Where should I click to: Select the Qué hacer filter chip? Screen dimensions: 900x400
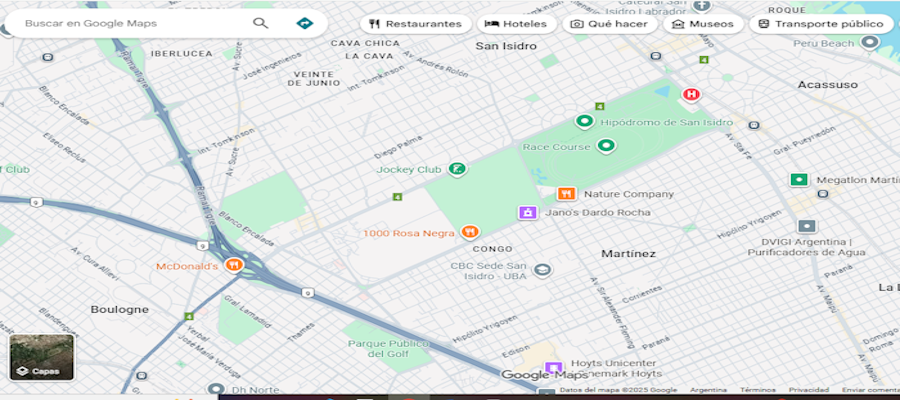[x=609, y=24]
